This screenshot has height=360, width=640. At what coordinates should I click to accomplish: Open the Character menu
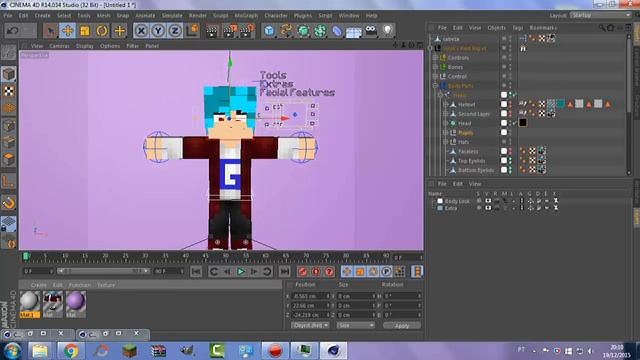276,16
